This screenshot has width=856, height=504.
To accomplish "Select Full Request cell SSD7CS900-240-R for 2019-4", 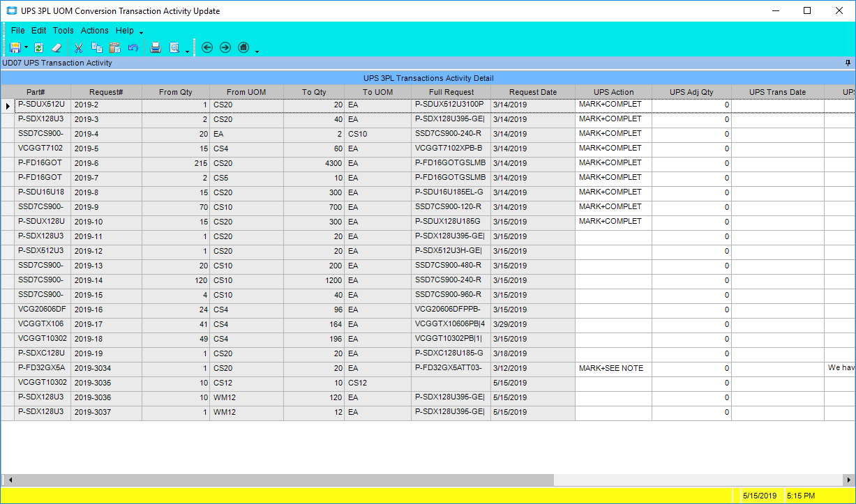I will coord(451,135).
